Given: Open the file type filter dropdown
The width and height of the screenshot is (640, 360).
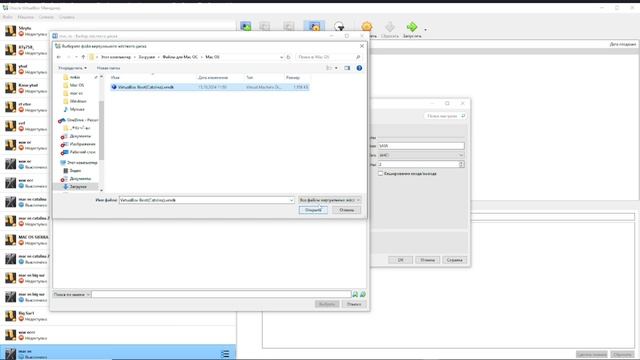Looking at the screenshot, I should 329,200.
